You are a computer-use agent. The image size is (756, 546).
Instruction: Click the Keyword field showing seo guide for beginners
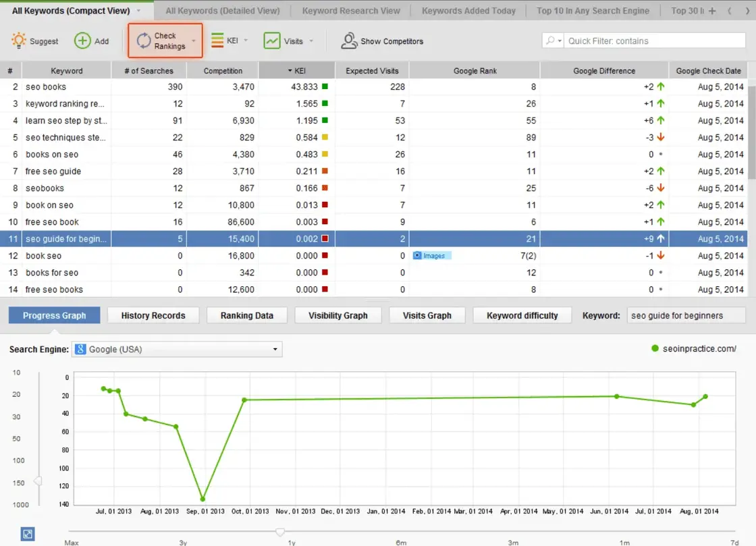(686, 316)
